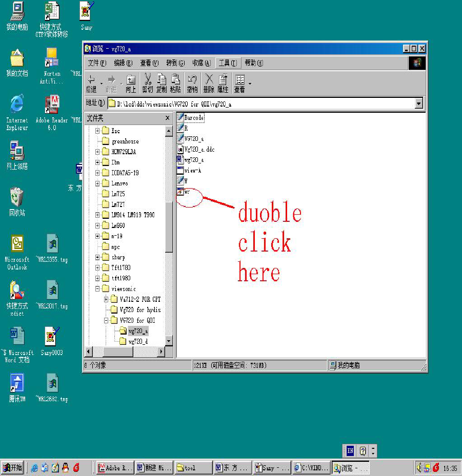Open the Go (转到) menu
The height and width of the screenshot is (476, 462).
point(175,63)
